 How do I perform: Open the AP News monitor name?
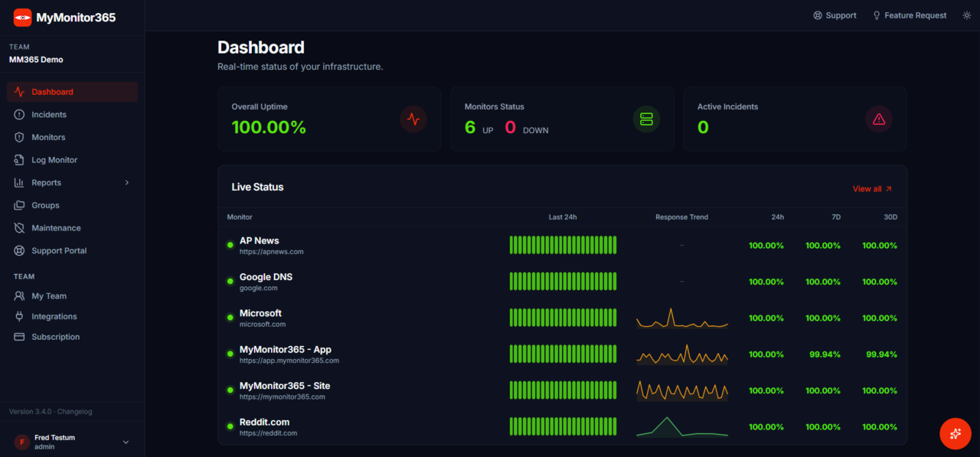pos(260,240)
